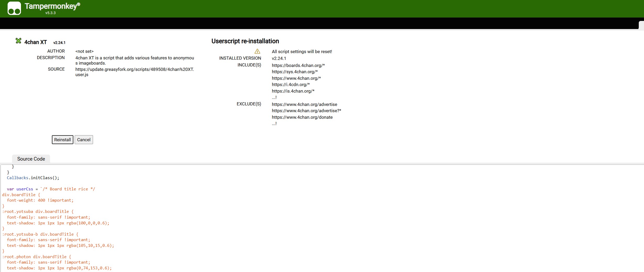
Task: Click the yellow warning triangle icon
Action: point(257,51)
